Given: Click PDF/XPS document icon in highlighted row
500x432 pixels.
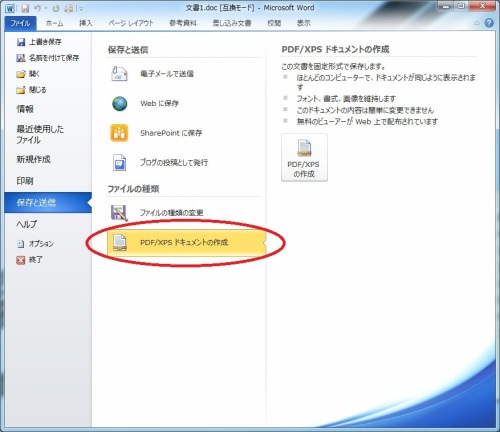Looking at the screenshot, I should [119, 242].
